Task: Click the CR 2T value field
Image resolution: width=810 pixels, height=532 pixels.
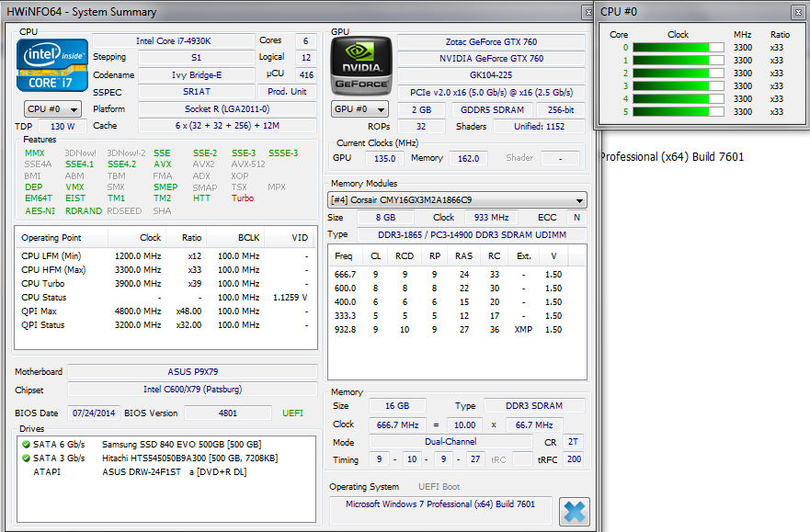Action: 573,442
